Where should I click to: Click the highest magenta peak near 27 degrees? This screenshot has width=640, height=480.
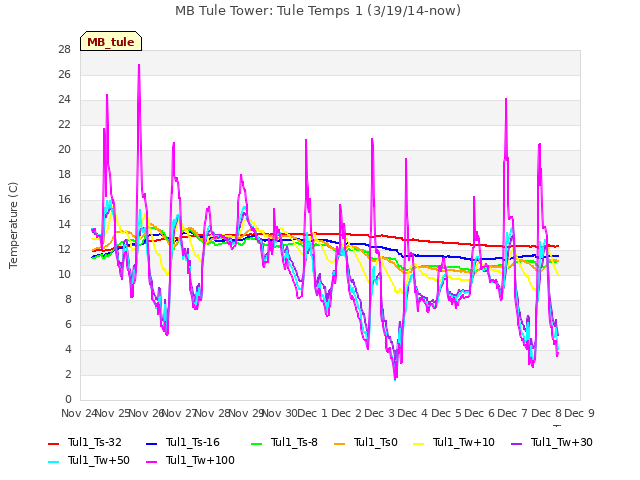pyautogui.click(x=139, y=65)
